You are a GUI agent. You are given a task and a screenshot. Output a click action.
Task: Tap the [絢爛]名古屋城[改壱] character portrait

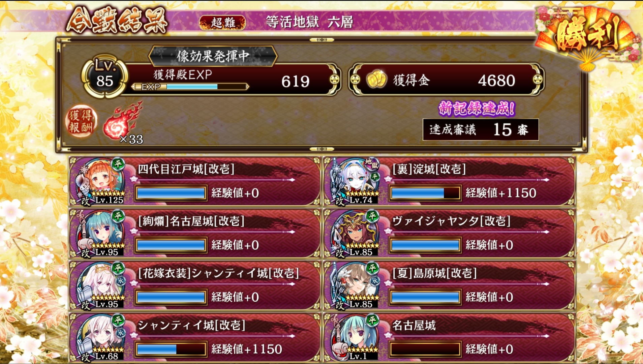pyautogui.click(x=101, y=233)
